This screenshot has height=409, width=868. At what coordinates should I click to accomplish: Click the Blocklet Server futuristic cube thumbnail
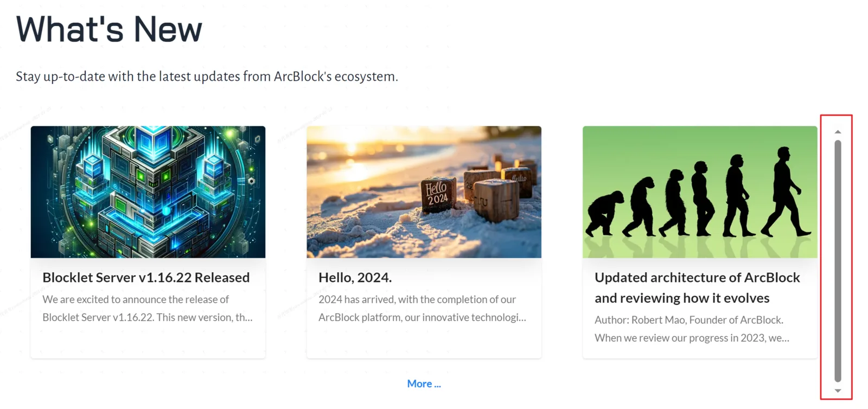[148, 192]
